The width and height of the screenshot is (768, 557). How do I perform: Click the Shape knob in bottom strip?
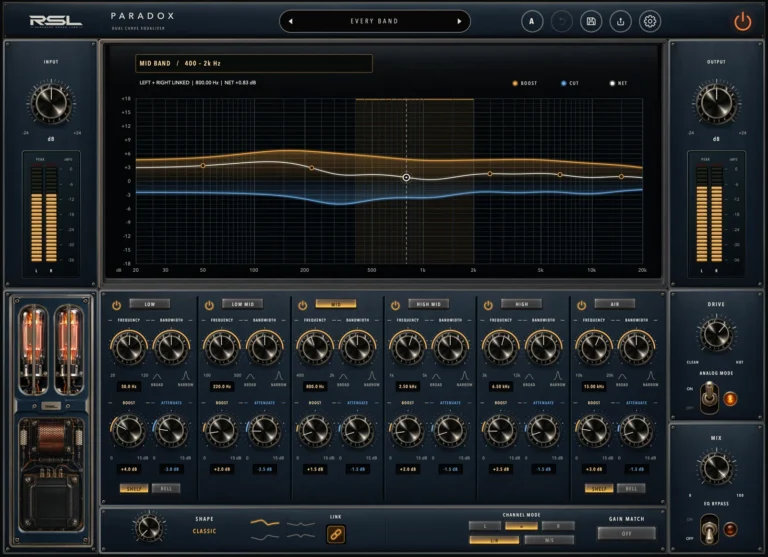pyautogui.click(x=149, y=528)
